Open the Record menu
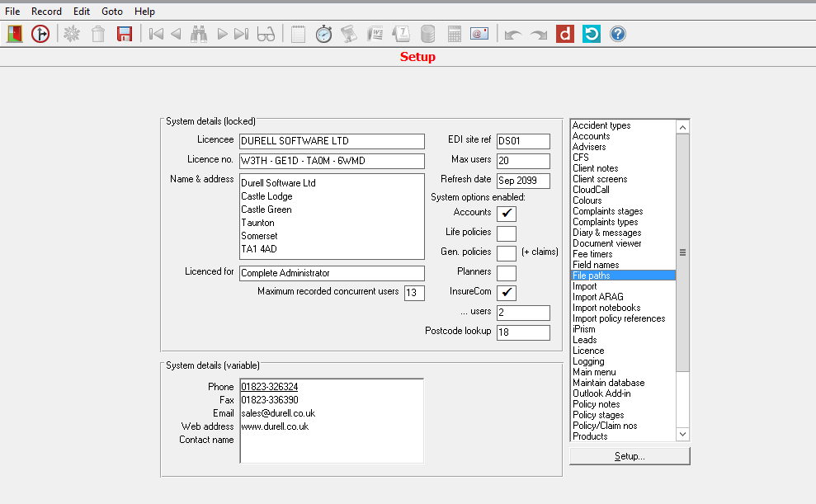The image size is (816, 504). pos(46,12)
